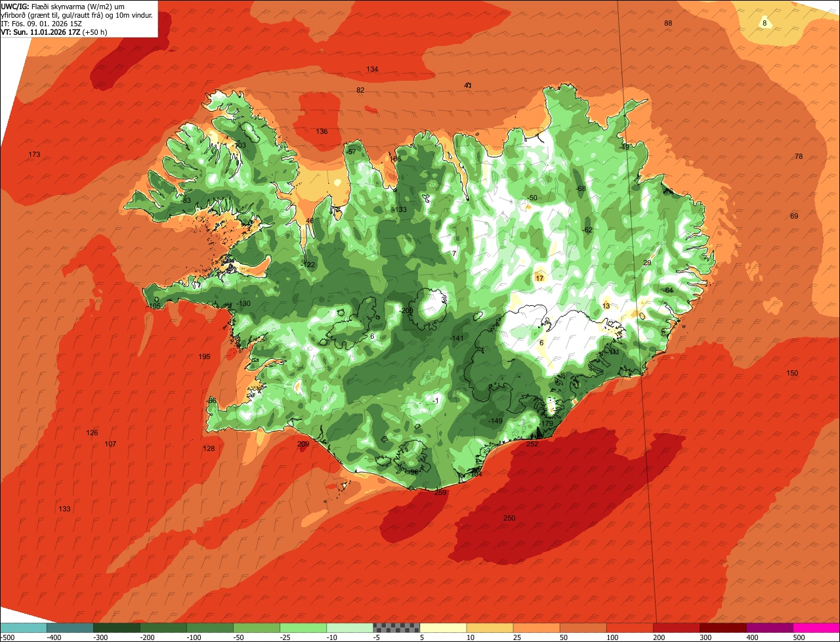Pick the -50 to -25 green legend swatch

[x=257, y=628]
